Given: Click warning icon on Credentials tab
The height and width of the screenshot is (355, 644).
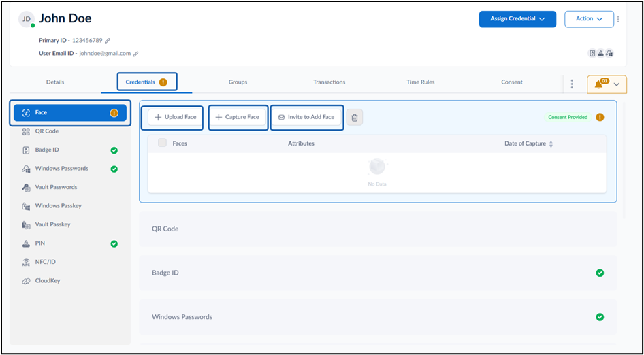Looking at the screenshot, I should coord(163,82).
